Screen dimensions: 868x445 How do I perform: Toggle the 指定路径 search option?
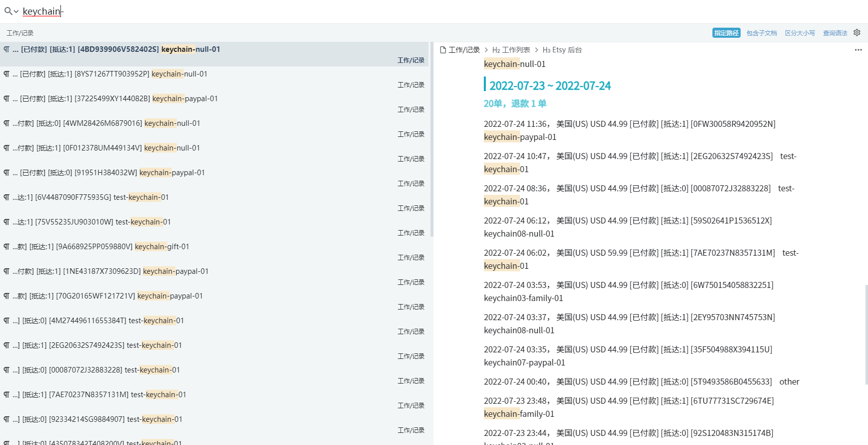click(726, 33)
